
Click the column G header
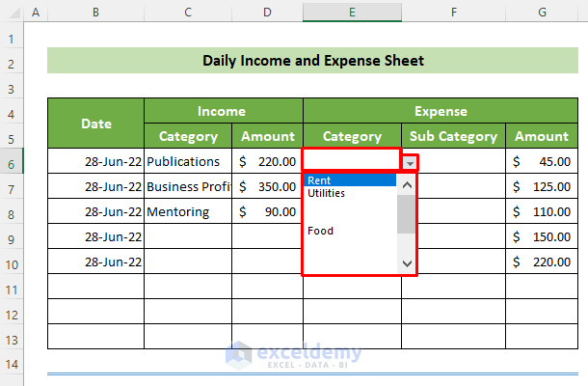click(x=542, y=13)
